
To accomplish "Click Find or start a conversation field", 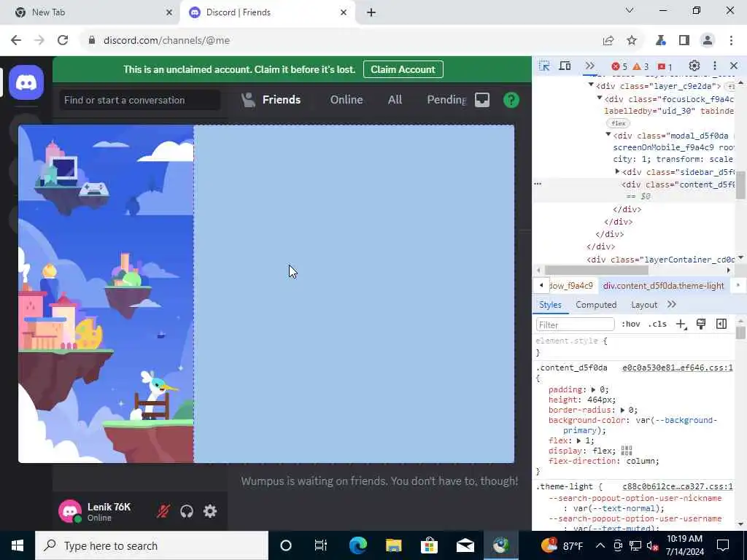I will pos(139,100).
